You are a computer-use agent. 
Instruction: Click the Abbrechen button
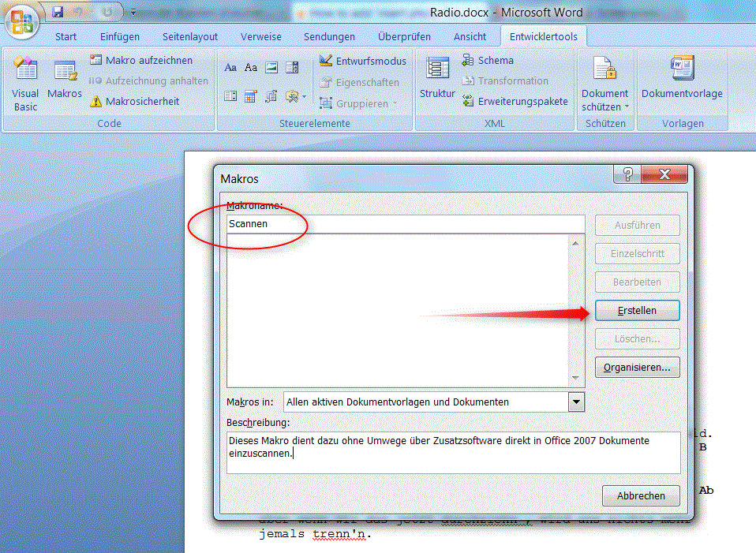[641, 496]
